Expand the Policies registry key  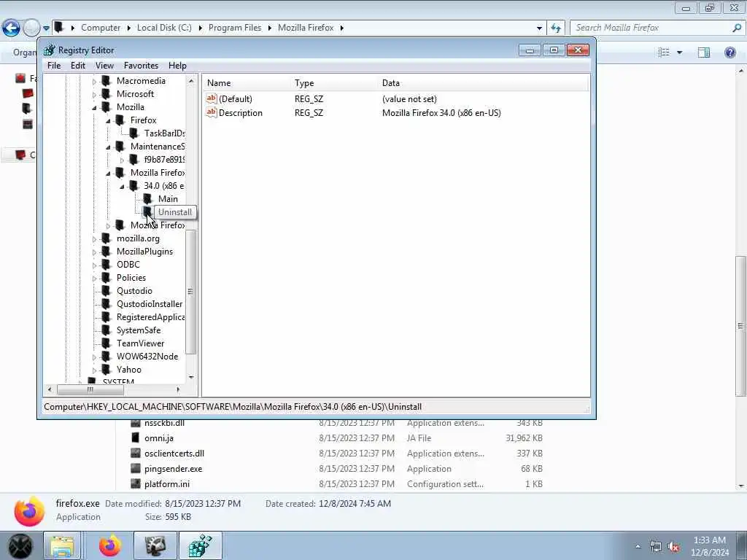click(x=94, y=279)
